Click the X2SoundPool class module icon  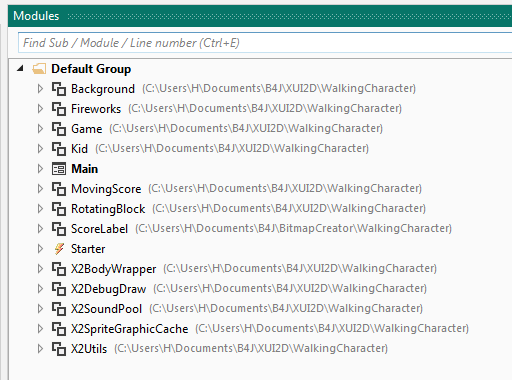(x=59, y=309)
